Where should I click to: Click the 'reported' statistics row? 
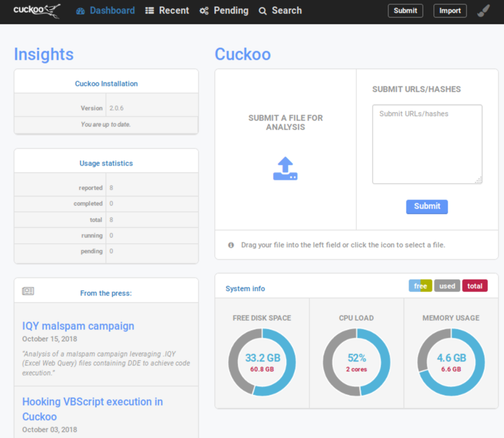click(x=106, y=188)
